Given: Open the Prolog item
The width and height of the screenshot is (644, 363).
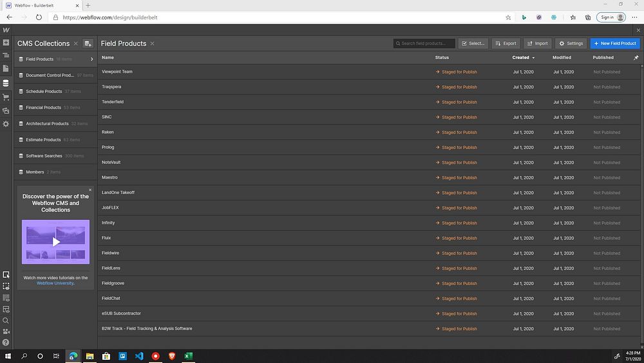Looking at the screenshot, I should [x=369, y=147].
